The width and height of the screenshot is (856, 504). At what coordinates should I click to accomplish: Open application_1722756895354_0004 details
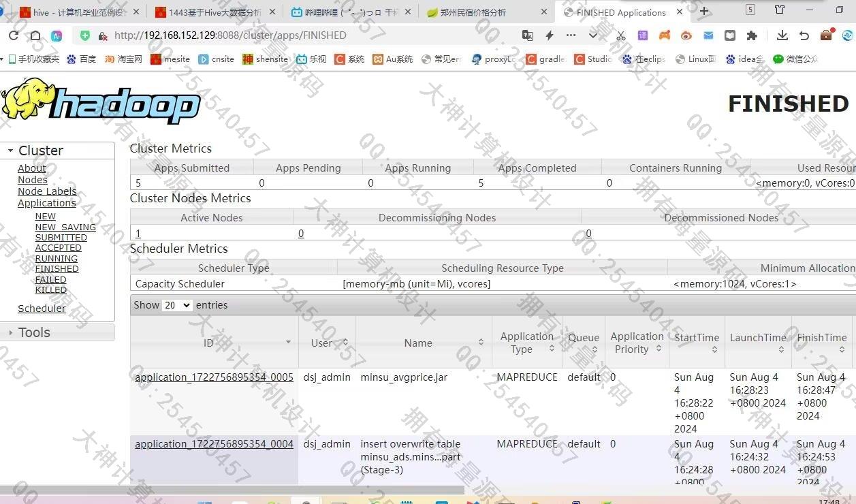coord(214,444)
